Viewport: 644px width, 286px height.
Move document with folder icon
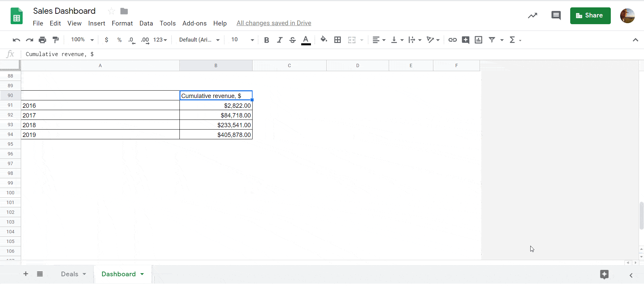[x=124, y=11]
